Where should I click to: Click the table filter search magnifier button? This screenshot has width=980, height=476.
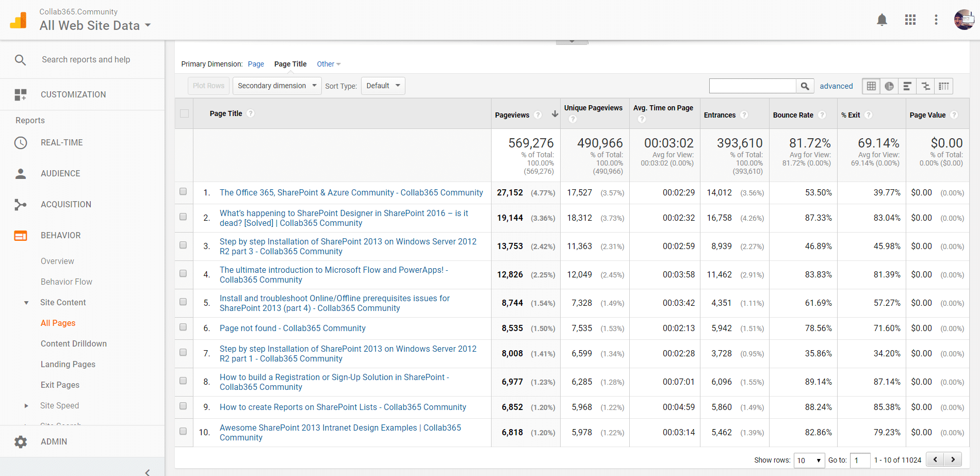(x=805, y=86)
